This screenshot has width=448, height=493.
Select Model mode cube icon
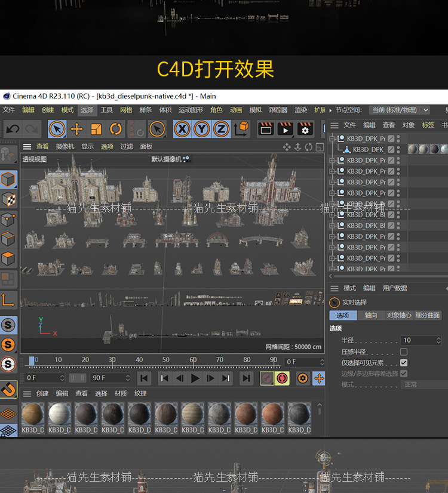click(x=8, y=180)
